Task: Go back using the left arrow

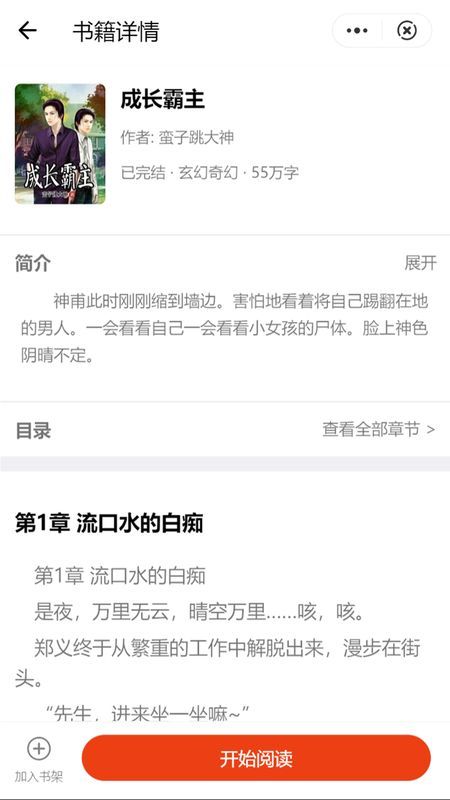Action: [x=28, y=31]
